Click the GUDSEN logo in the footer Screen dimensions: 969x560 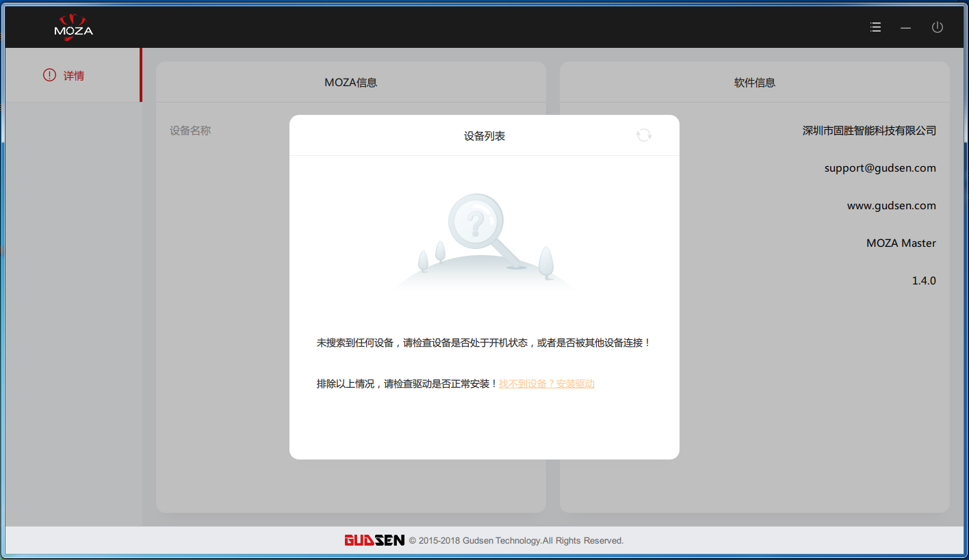point(374,540)
